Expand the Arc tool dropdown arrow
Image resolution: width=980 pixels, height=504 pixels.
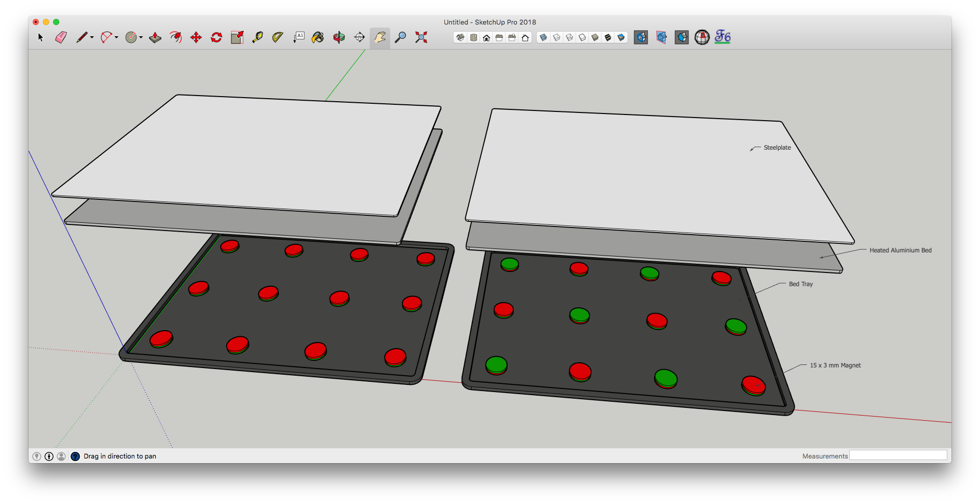(116, 37)
